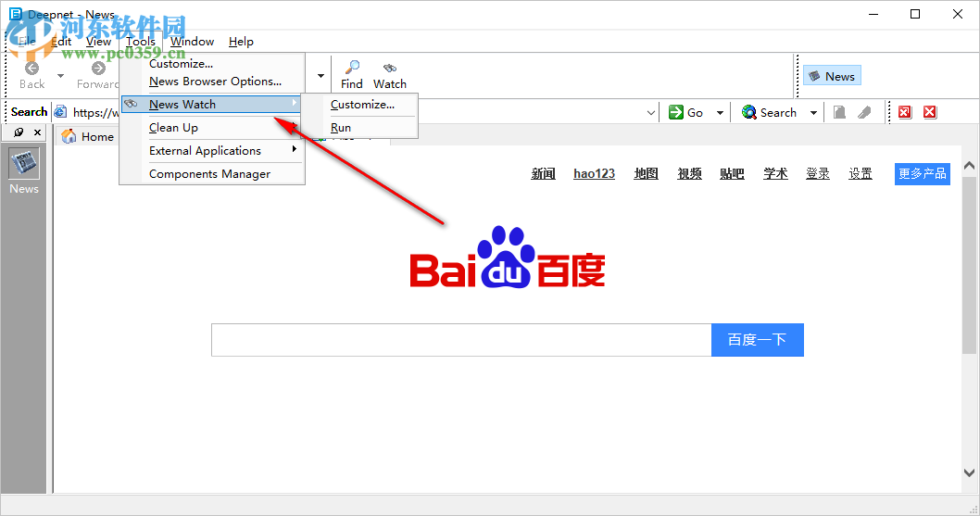The height and width of the screenshot is (516, 980).
Task: Click the Back navigation arrow icon
Action: (31, 69)
